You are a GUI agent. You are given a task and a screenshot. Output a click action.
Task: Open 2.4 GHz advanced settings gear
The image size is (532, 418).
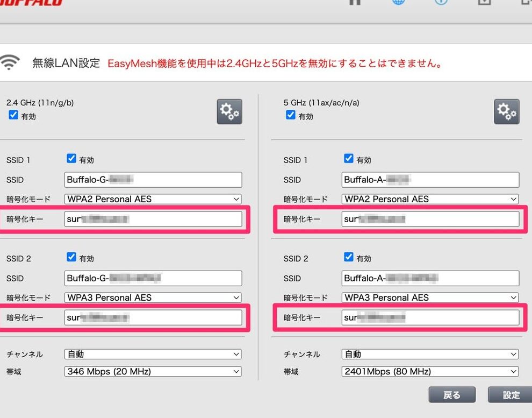pyautogui.click(x=229, y=111)
